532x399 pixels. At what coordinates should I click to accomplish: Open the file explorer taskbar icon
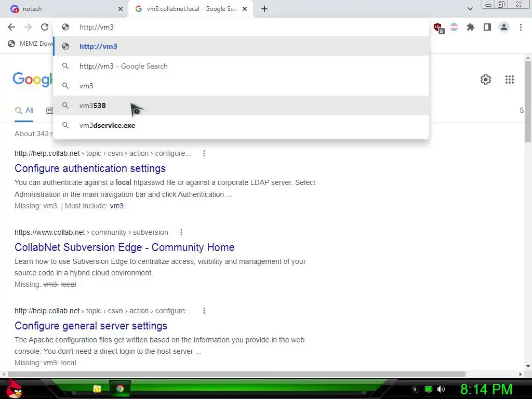coord(97,389)
